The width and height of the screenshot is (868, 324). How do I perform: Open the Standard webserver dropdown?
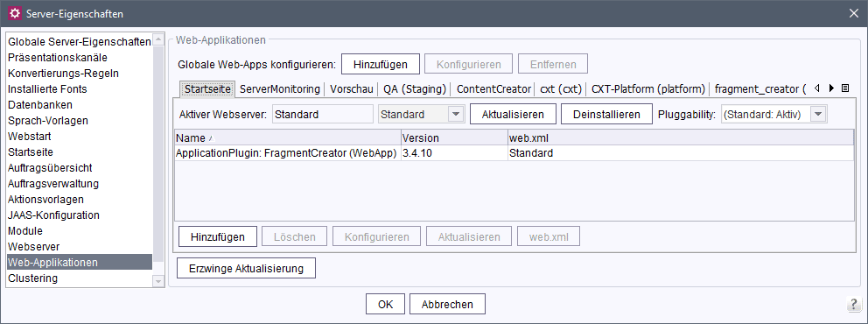tap(456, 115)
